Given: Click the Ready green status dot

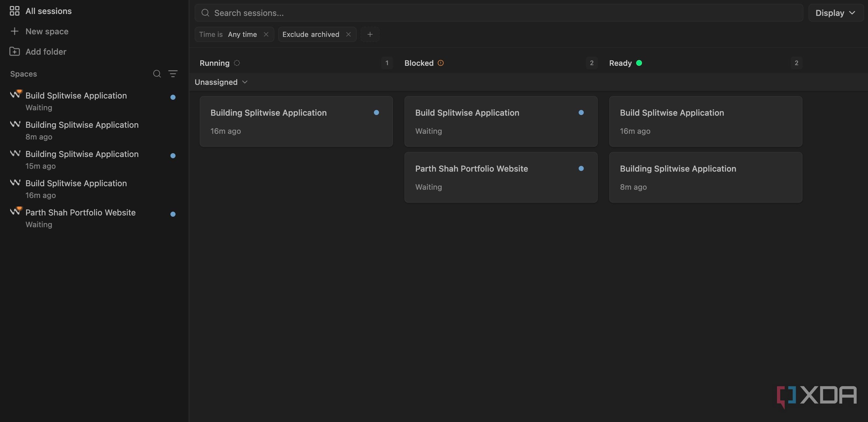Looking at the screenshot, I should (x=639, y=63).
